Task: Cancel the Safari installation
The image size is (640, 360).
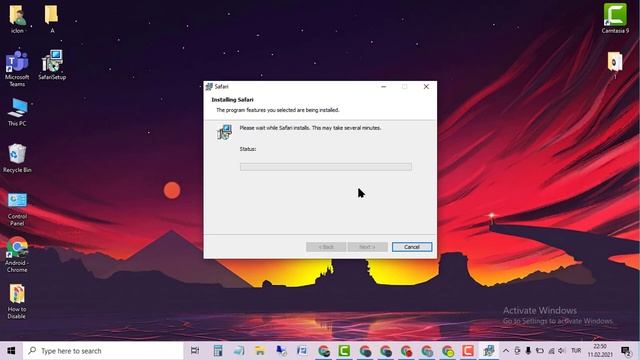Action: pyautogui.click(x=412, y=247)
